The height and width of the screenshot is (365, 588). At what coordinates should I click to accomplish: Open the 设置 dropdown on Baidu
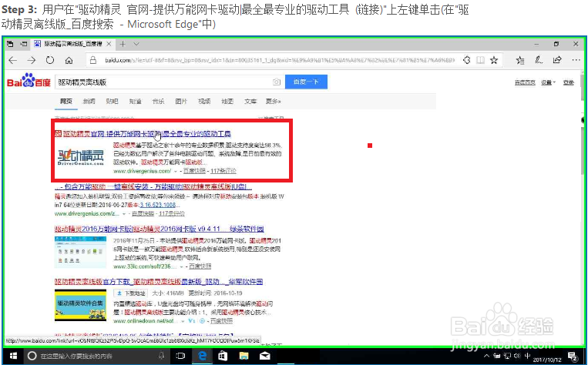548,82
